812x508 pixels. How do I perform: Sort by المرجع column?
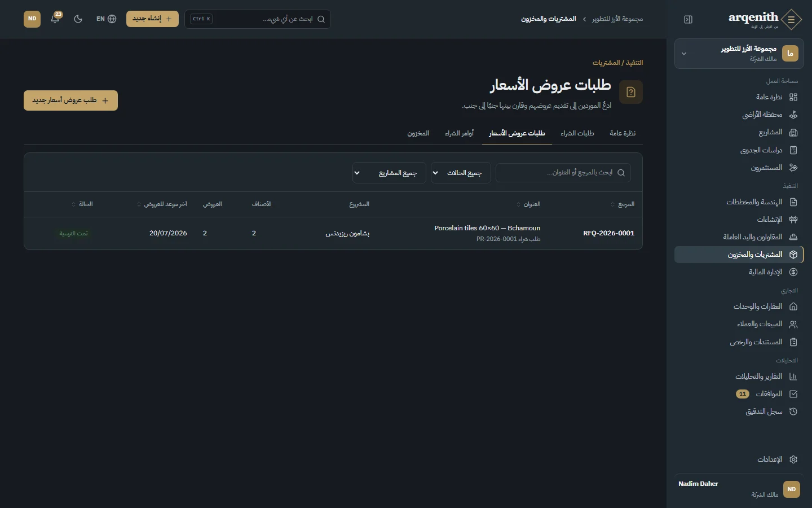(x=623, y=204)
